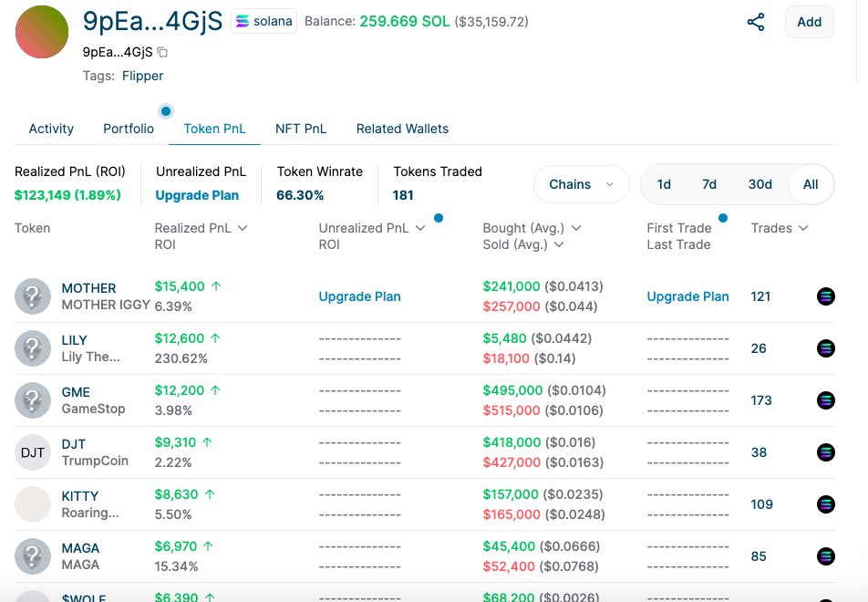
Task: Click the GME token placeholder icon
Action: point(33,400)
